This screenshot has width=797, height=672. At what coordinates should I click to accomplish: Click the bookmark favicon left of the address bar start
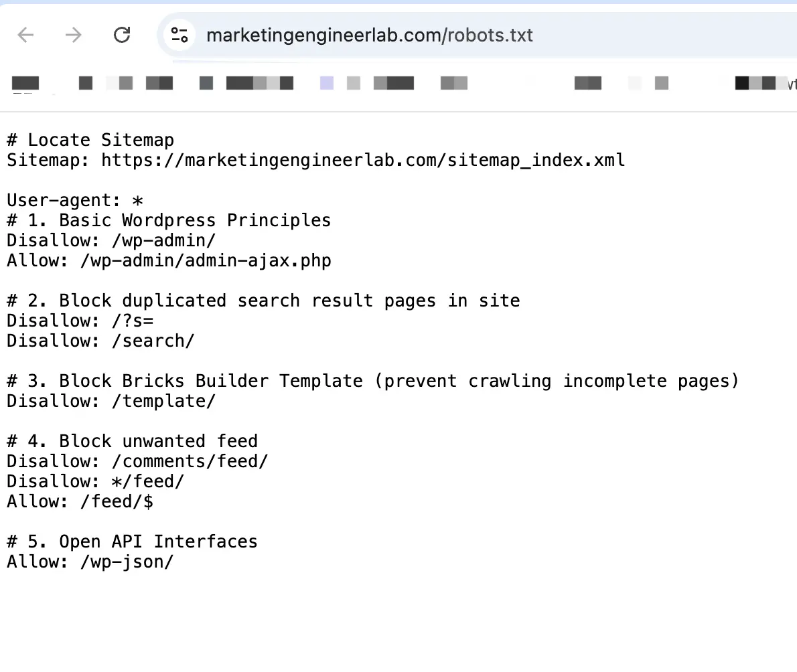[x=85, y=82]
